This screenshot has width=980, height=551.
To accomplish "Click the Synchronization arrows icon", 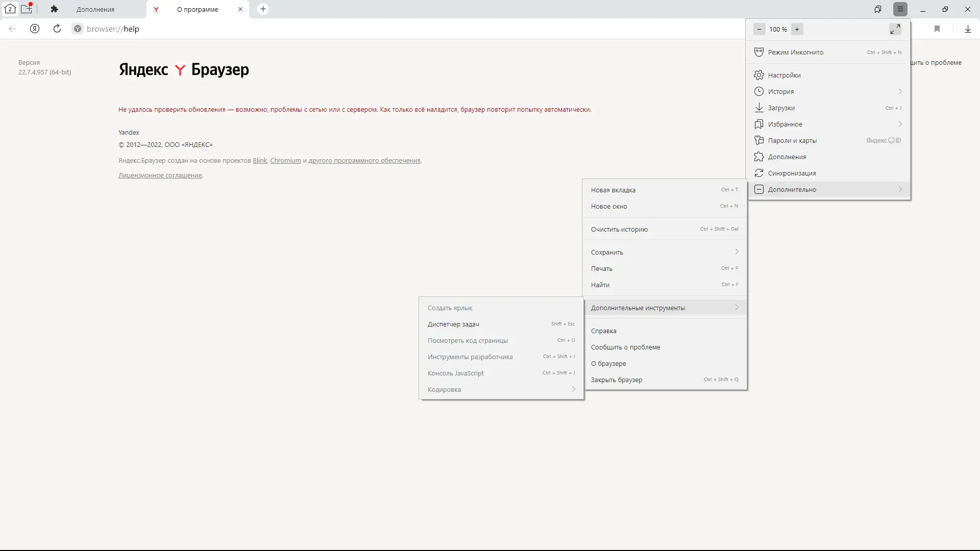I will point(759,173).
